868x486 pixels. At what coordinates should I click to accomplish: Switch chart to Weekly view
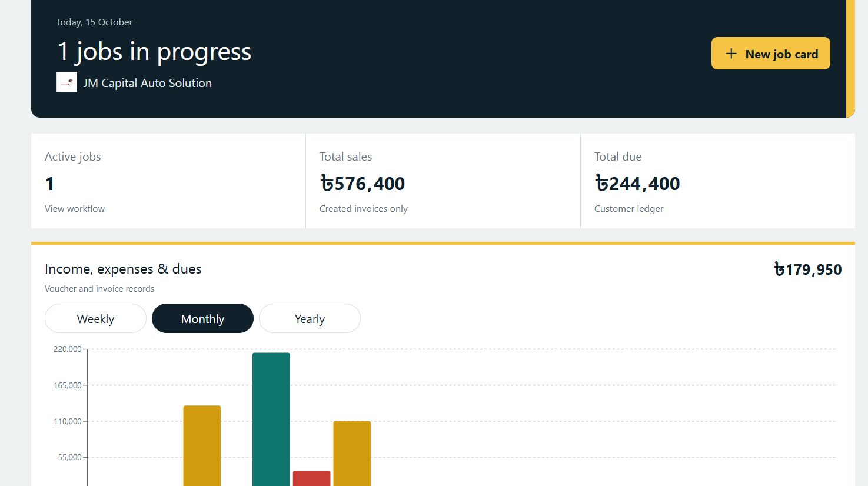pyautogui.click(x=95, y=318)
